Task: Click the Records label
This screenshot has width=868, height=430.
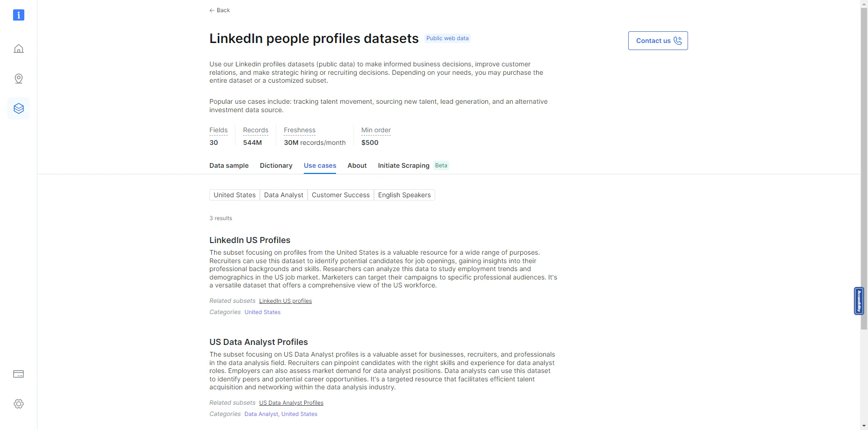Action: [x=256, y=130]
